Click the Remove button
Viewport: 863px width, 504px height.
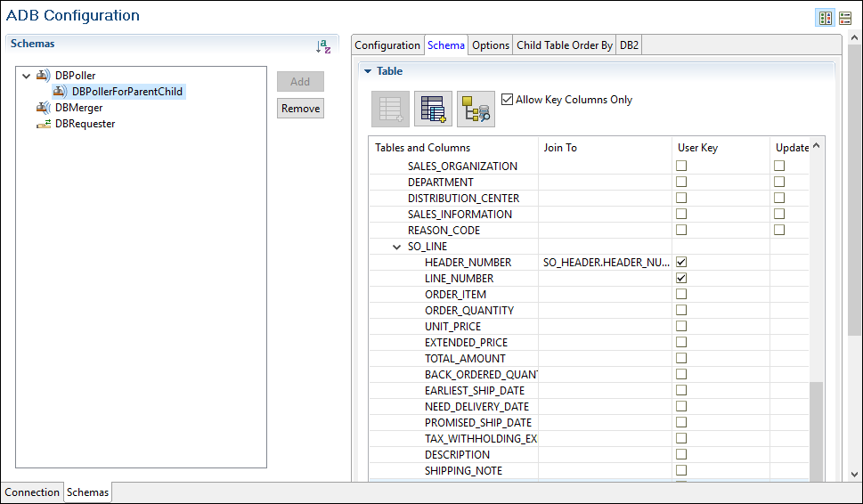tap(300, 109)
